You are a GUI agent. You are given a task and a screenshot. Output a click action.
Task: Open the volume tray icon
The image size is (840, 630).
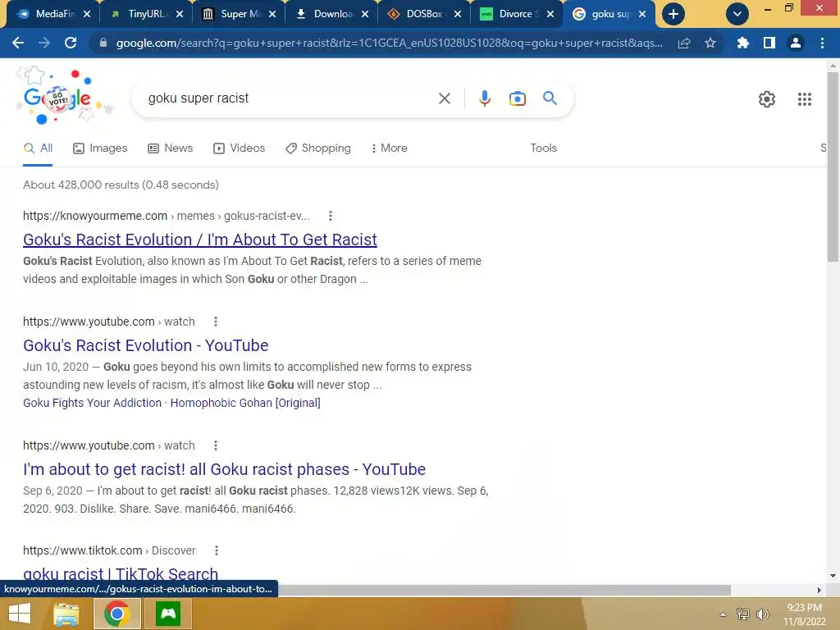click(763, 614)
